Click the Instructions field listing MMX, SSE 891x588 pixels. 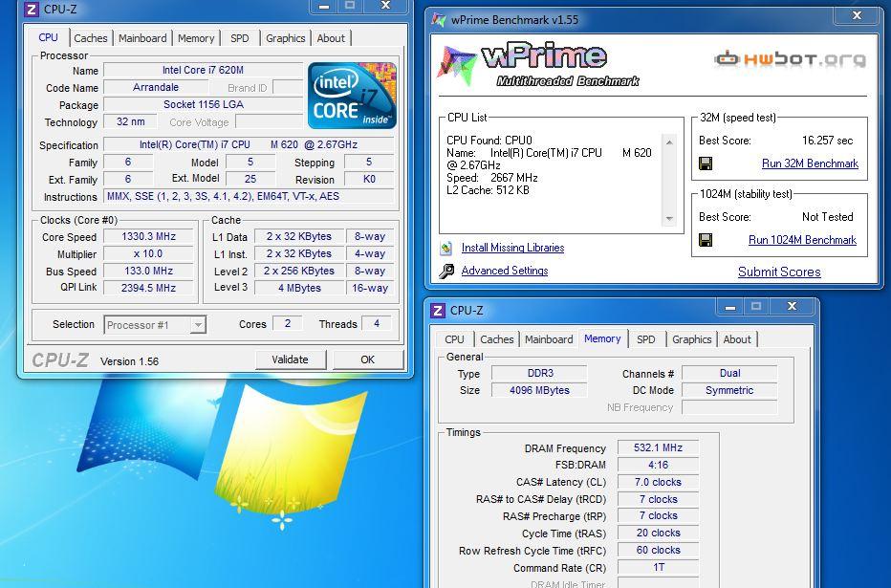coord(249,197)
